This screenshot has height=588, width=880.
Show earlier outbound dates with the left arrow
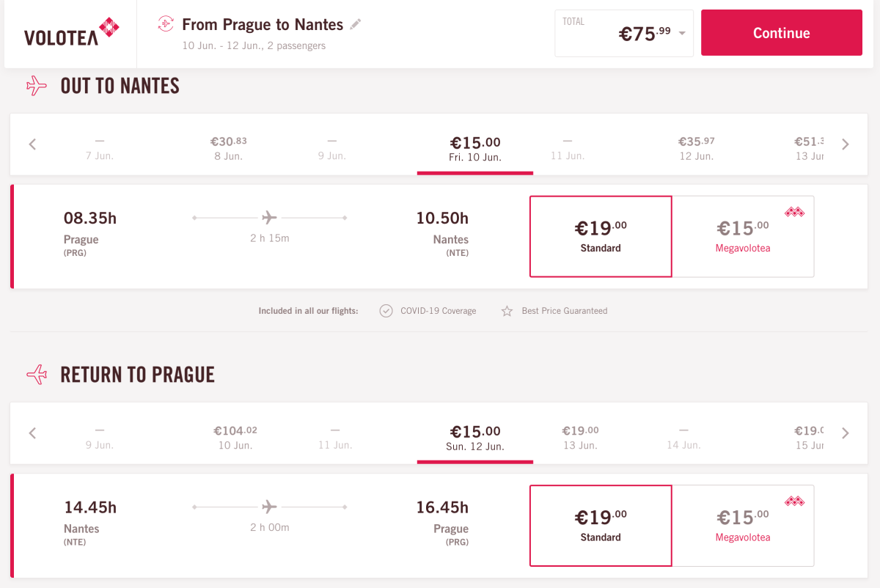[32, 144]
